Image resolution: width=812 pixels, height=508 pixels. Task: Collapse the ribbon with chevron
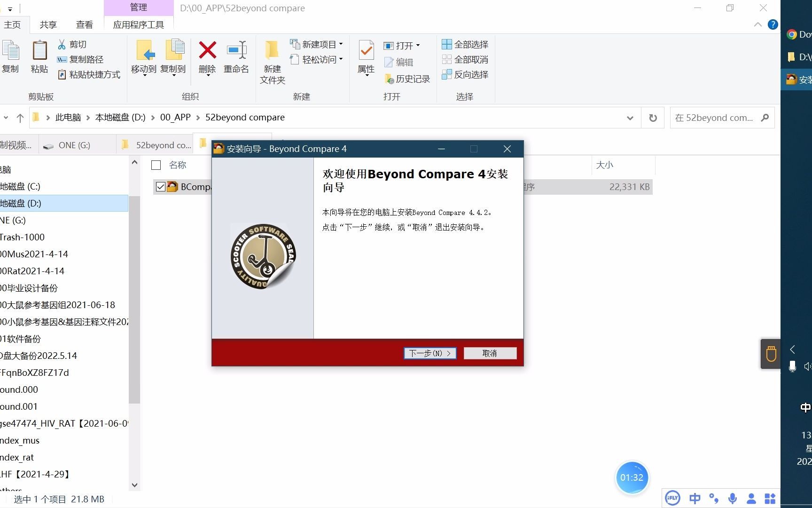(757, 24)
